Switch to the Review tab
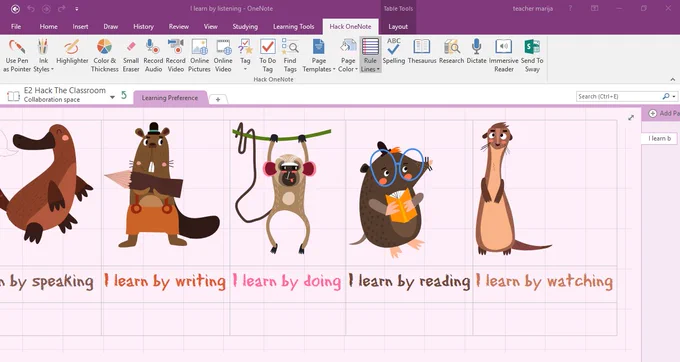Viewport: 680px width, 362px height. pyautogui.click(x=179, y=26)
